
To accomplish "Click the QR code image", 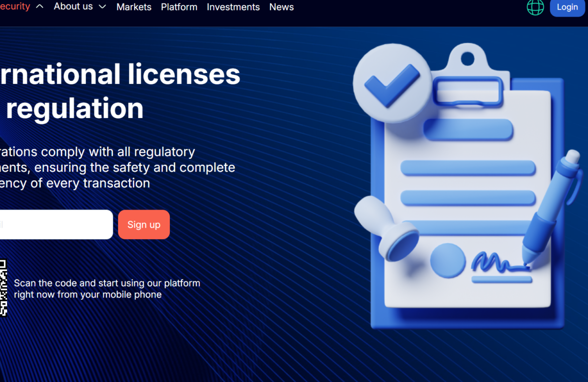I will point(3,288).
